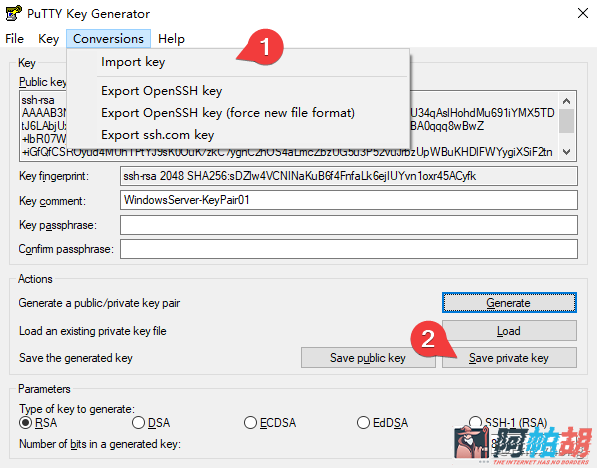597x468 pixels.
Task: Click the 'Confirm passphrase:' label
Action: tap(66, 249)
